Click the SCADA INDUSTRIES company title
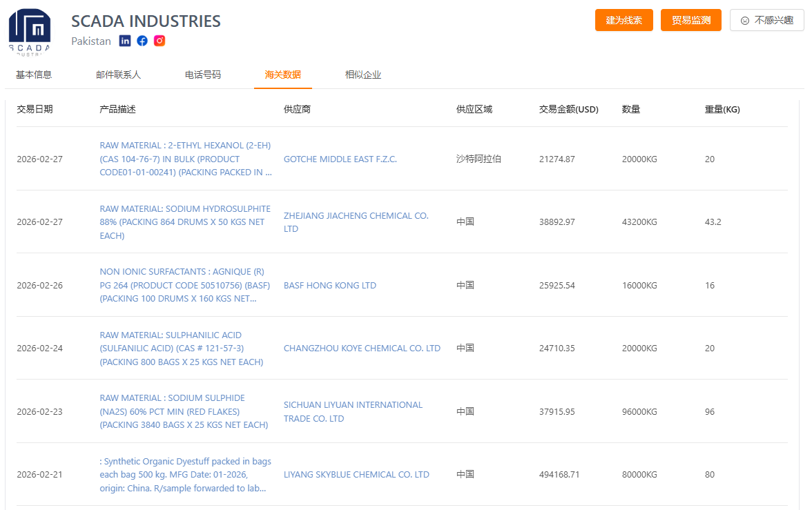Viewport: 812px width, 510px height. pyautogui.click(x=146, y=21)
